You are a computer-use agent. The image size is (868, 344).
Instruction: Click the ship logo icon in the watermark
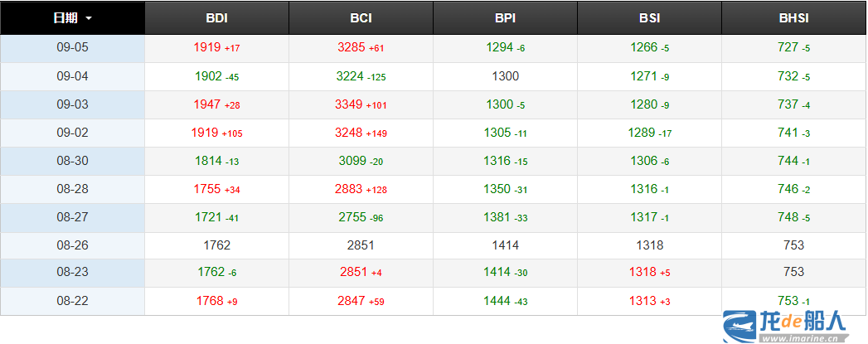(739, 327)
